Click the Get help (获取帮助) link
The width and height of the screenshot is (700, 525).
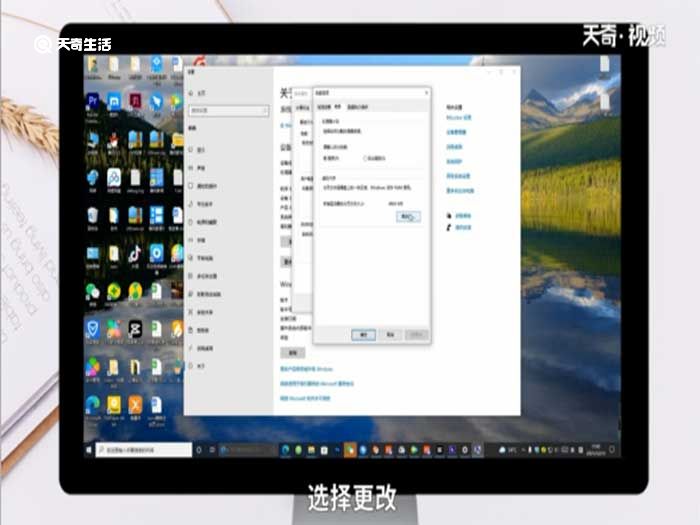click(463, 216)
